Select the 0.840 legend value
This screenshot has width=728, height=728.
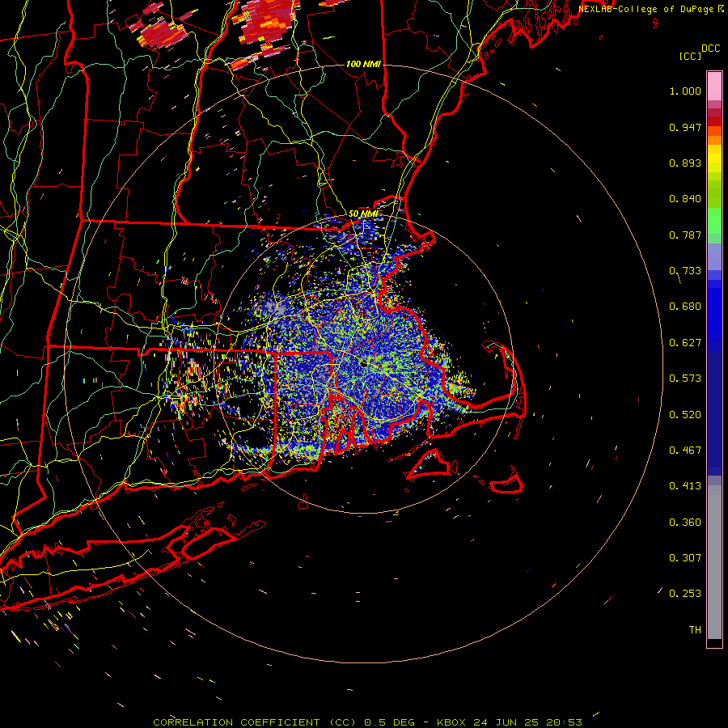point(685,199)
